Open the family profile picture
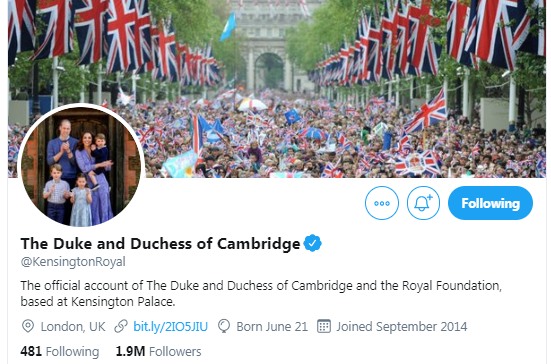The height and width of the screenshot is (364, 551). coord(81,167)
